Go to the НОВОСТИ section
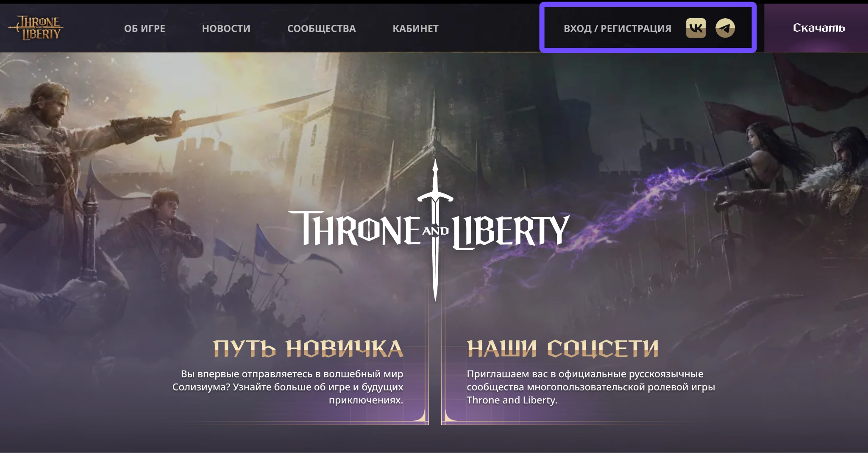This screenshot has height=453, width=868. pyautogui.click(x=226, y=28)
